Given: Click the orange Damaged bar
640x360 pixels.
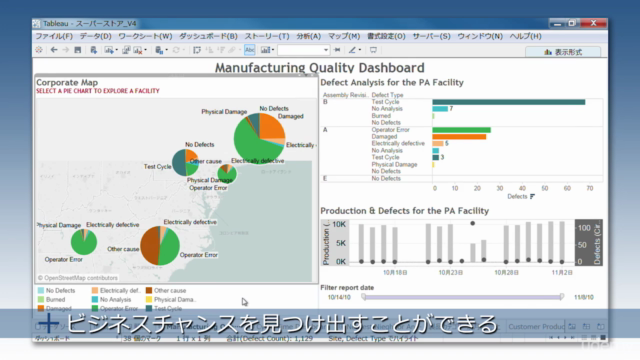Looking at the screenshot, I should point(459,137).
